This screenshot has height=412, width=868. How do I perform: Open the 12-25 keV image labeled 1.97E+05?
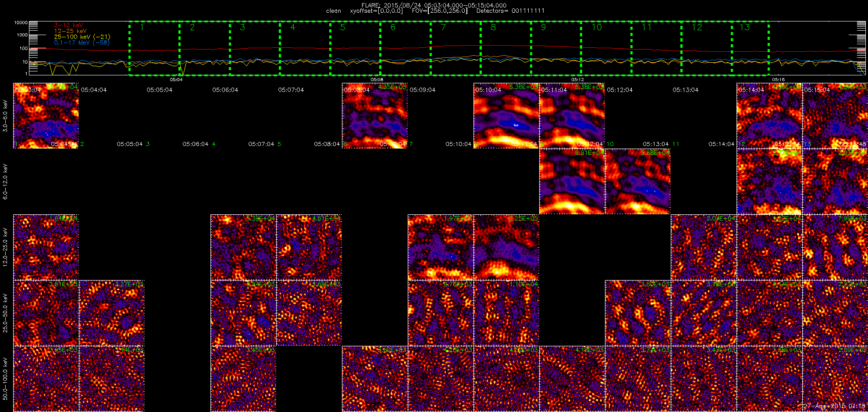pos(441,247)
